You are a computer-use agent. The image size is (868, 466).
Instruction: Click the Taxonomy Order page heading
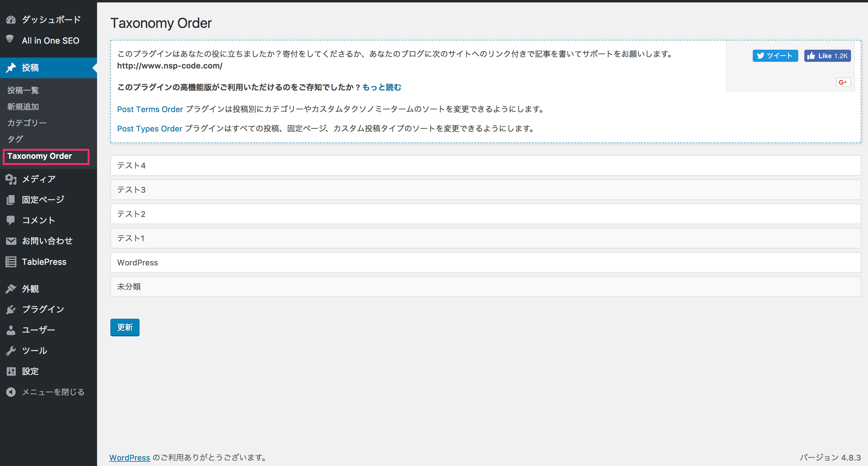click(x=161, y=23)
